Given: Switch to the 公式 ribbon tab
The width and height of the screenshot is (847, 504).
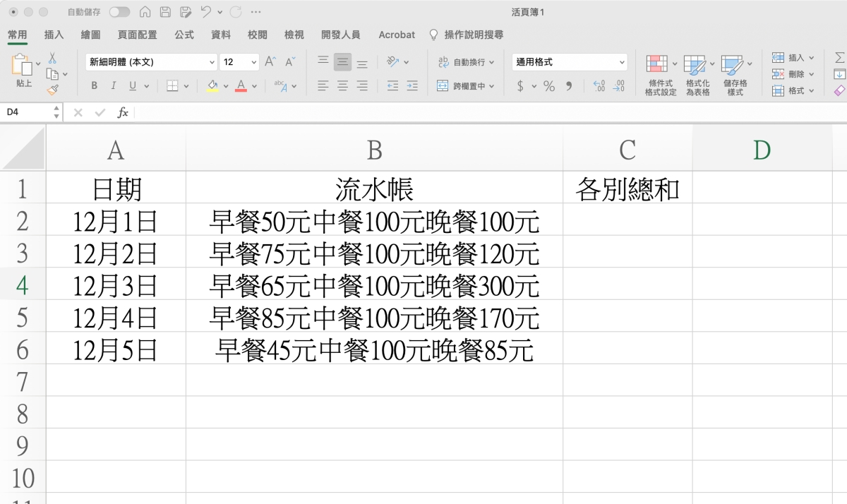Looking at the screenshot, I should 184,35.
